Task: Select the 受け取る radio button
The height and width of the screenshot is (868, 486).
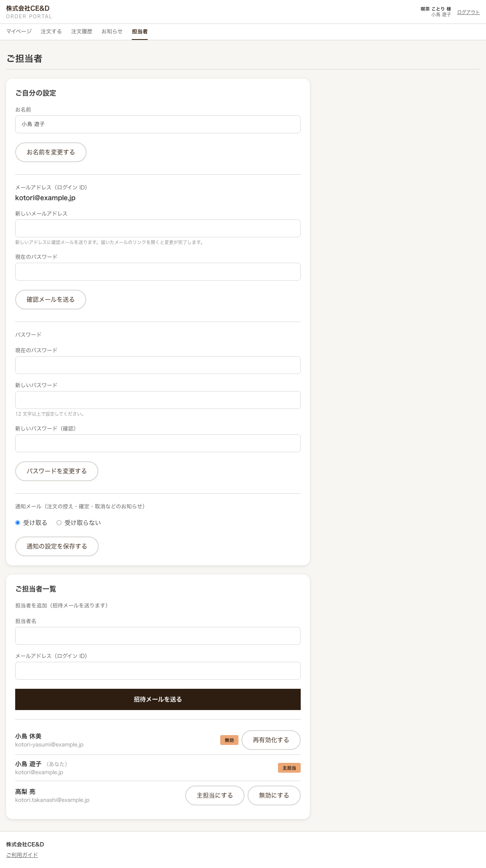Action: click(17, 523)
